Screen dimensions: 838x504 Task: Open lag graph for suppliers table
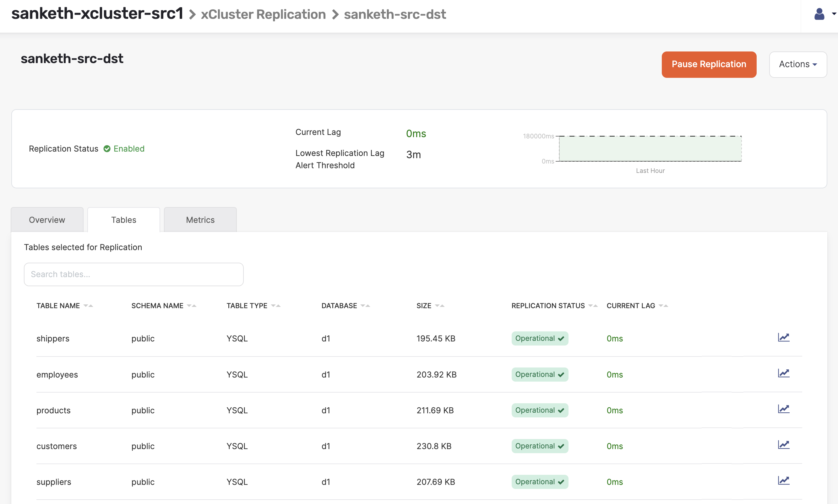[x=783, y=480]
